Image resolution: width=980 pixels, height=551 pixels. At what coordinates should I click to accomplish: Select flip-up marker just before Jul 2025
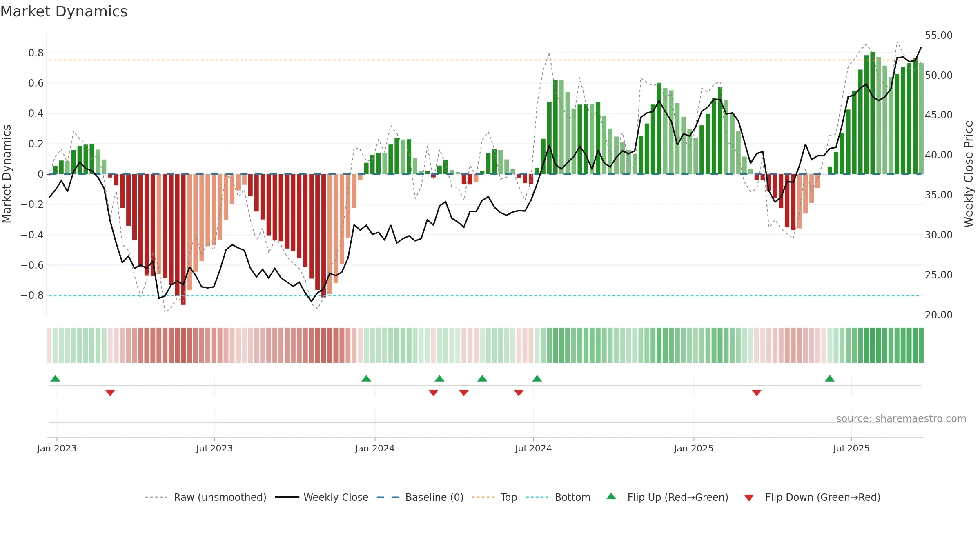coord(830,378)
